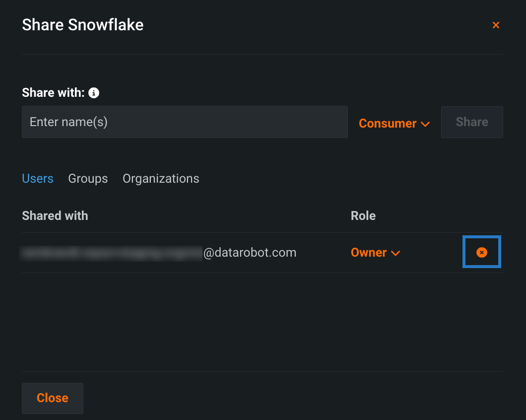
Task: Open the Organizations tab
Action: [x=161, y=179]
